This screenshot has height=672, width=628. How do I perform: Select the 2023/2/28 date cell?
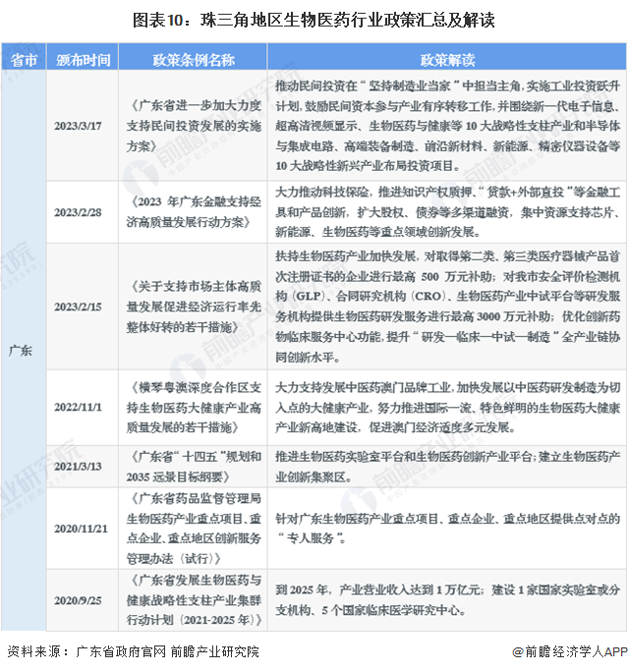point(83,211)
